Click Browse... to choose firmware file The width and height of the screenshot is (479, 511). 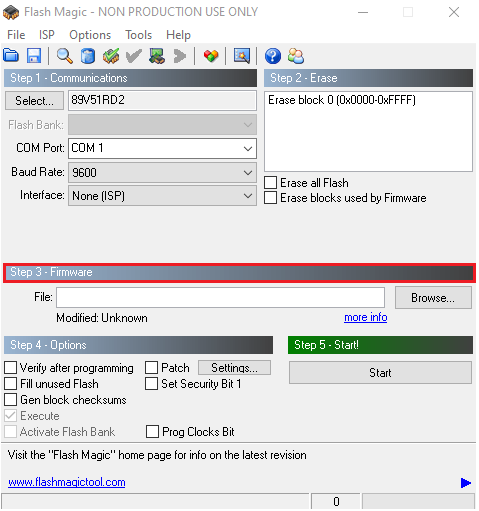click(x=433, y=298)
